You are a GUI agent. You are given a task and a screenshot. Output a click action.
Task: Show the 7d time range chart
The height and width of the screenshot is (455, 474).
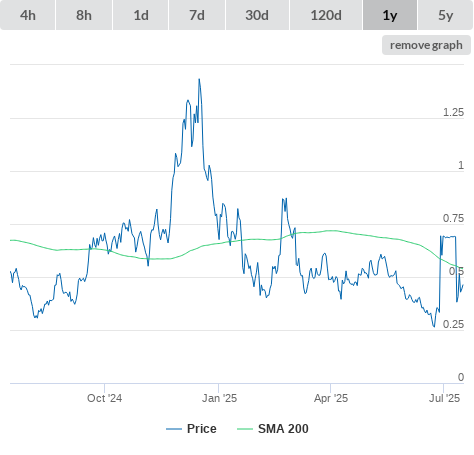197,15
